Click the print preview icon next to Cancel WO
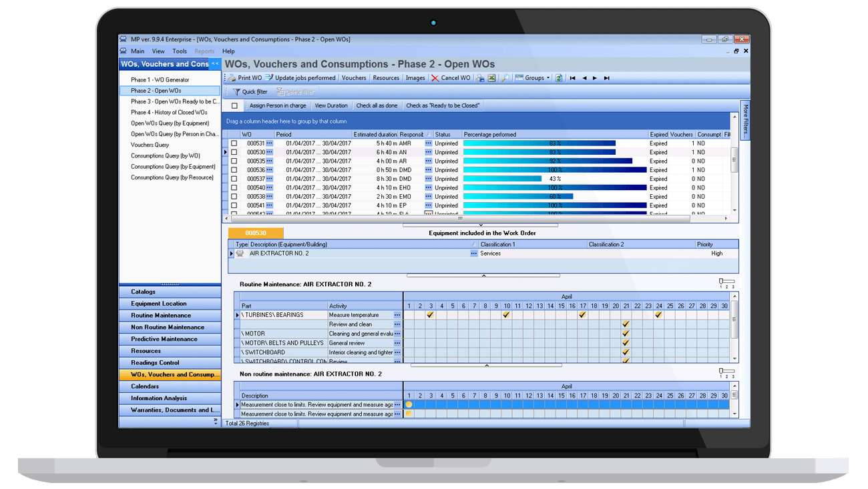This screenshot has height=489, width=868. point(480,78)
